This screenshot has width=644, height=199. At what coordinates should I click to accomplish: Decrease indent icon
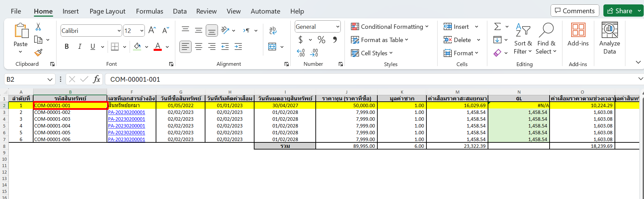click(x=225, y=46)
